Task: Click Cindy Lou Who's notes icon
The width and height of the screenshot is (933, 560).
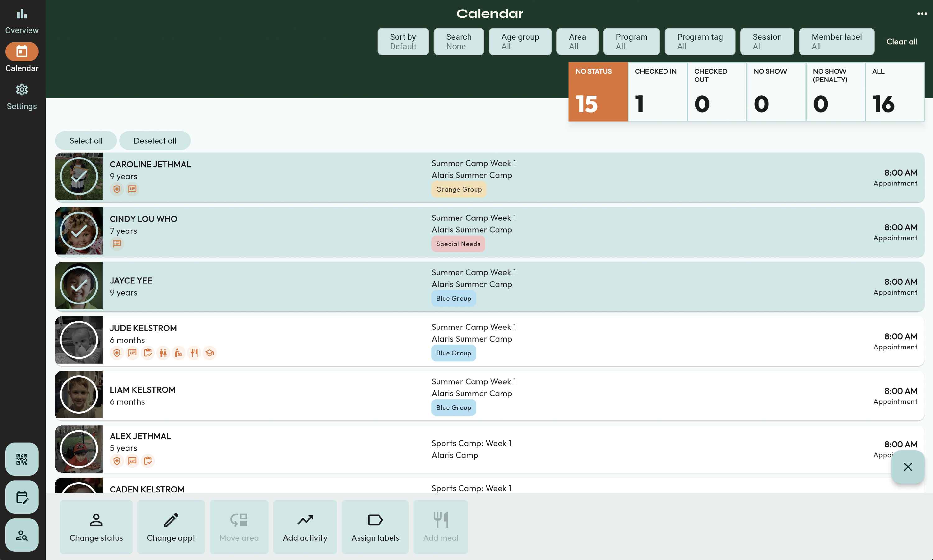Action: pyautogui.click(x=117, y=244)
